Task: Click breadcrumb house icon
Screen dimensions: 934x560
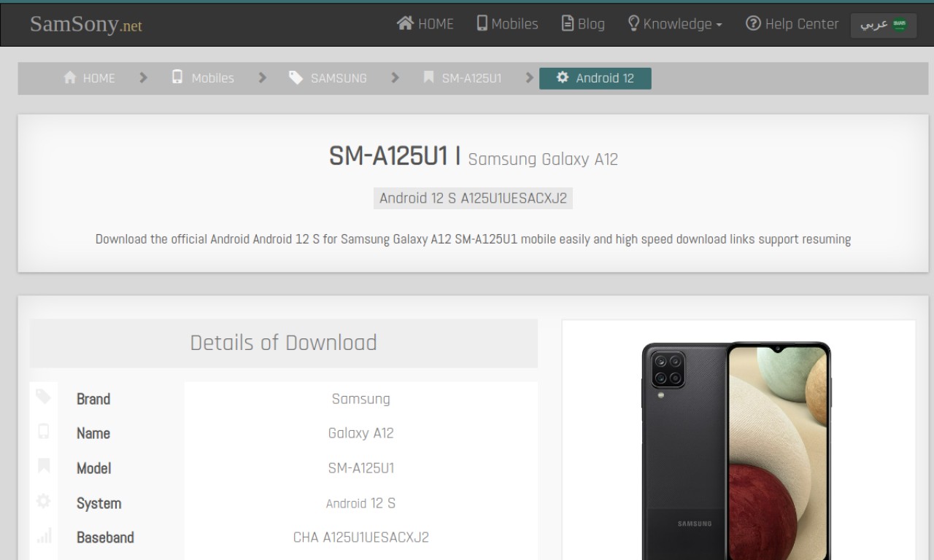Action: pos(70,77)
